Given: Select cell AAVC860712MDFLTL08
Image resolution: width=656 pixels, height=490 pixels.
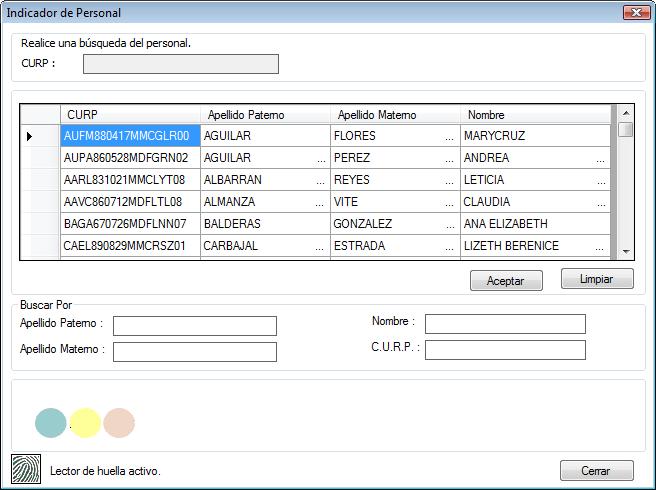Looking at the screenshot, I should click(x=131, y=202).
